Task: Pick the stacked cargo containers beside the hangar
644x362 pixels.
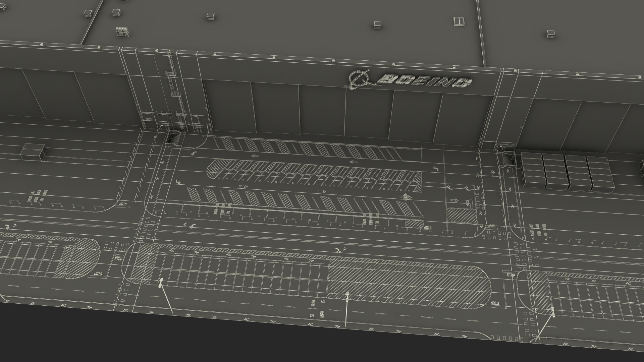Action: tap(568, 172)
